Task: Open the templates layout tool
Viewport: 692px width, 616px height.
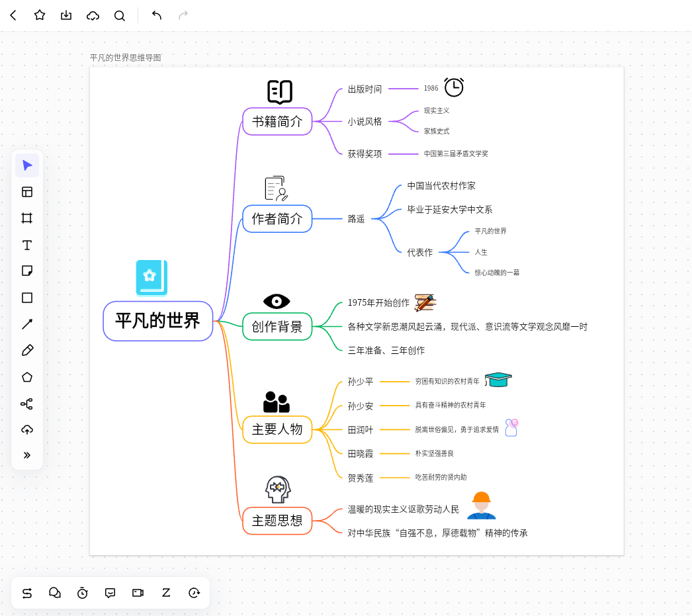Action: [x=27, y=192]
